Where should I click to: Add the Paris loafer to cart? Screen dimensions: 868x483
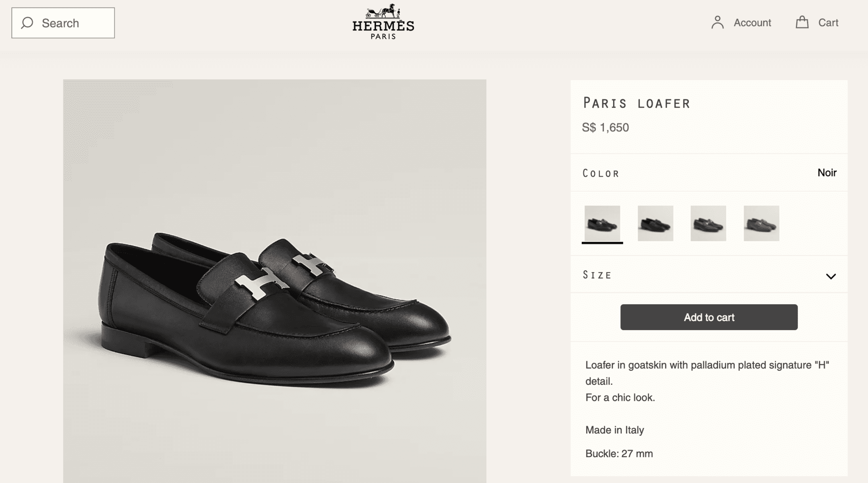coord(709,317)
